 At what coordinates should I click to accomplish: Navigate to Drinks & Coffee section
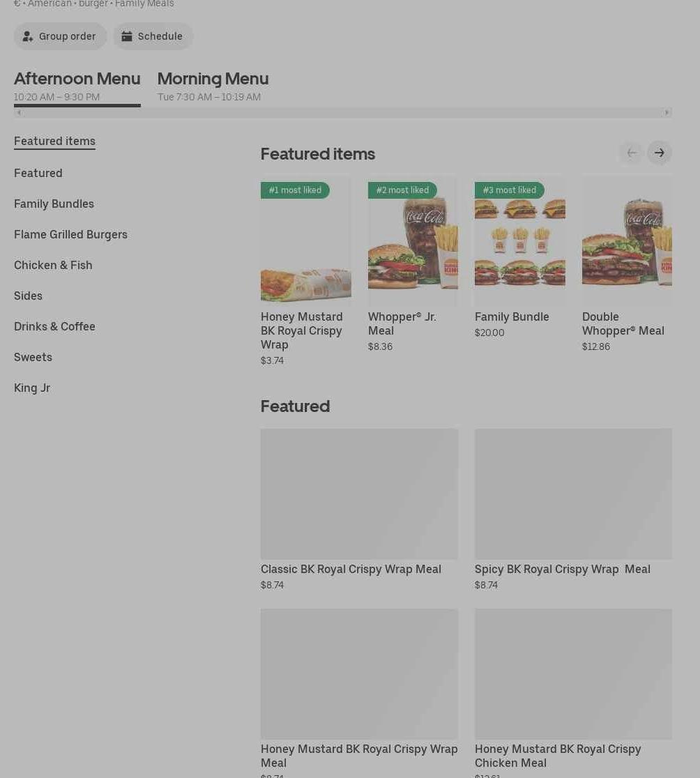[x=54, y=326]
